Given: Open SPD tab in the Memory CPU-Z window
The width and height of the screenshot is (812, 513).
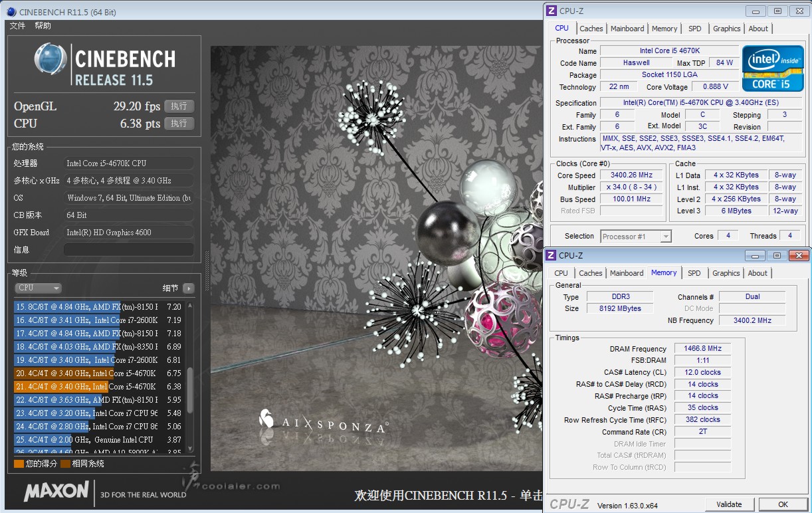Looking at the screenshot, I should point(694,273).
